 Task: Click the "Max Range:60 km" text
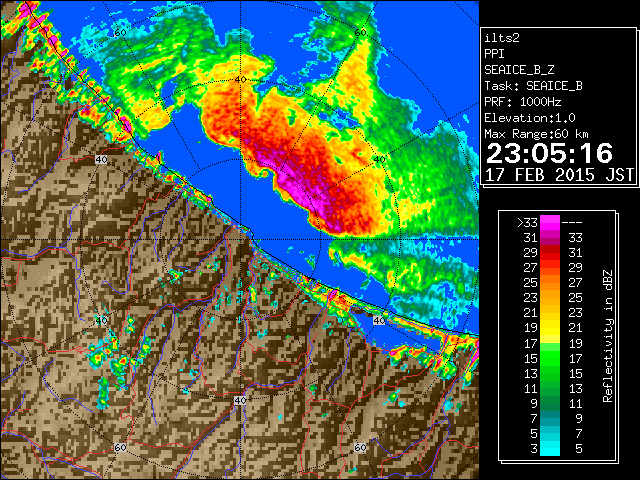(536, 134)
